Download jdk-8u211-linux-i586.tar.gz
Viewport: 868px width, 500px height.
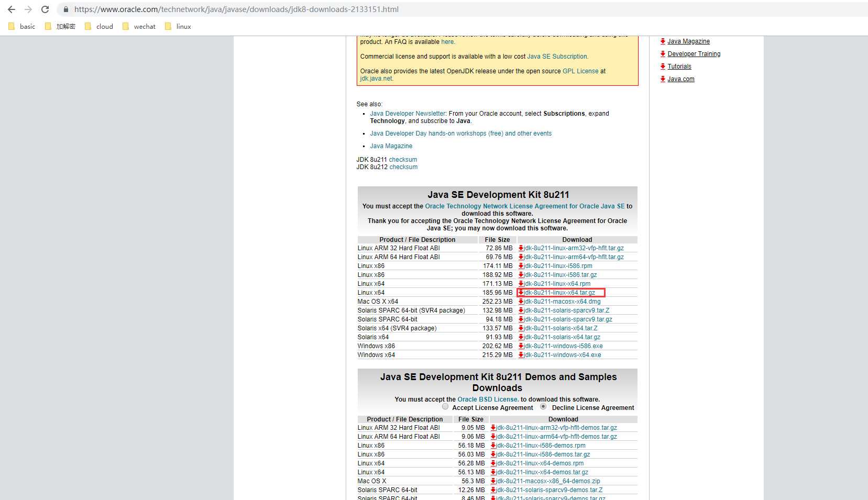point(561,275)
